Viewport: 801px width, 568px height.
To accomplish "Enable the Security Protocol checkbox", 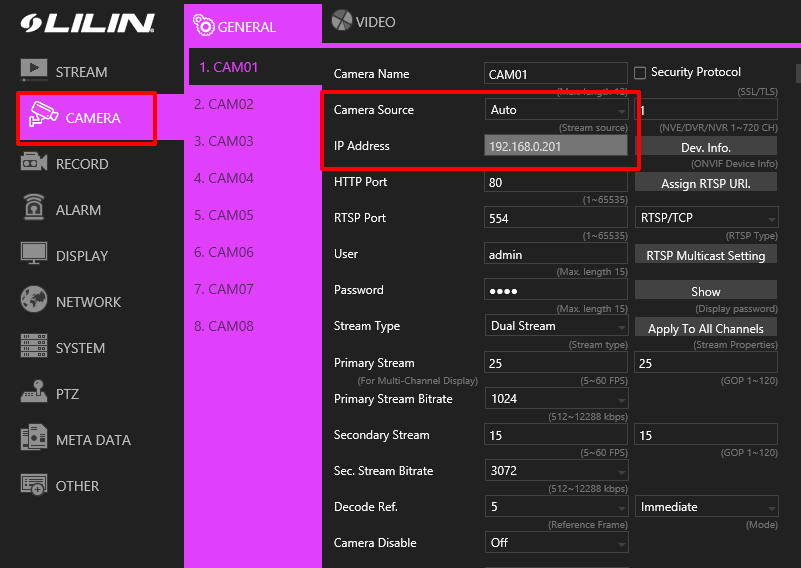I will pos(640,73).
